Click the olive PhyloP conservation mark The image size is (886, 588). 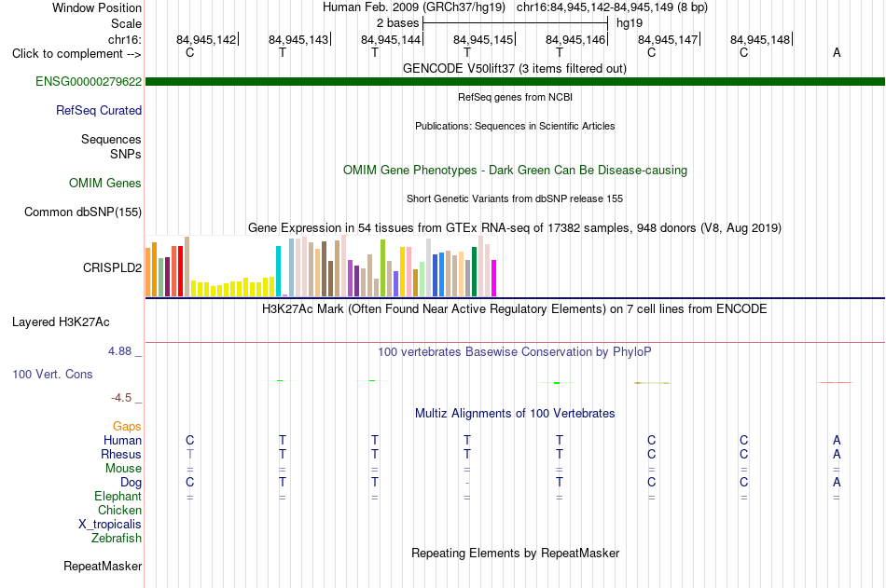(x=652, y=383)
